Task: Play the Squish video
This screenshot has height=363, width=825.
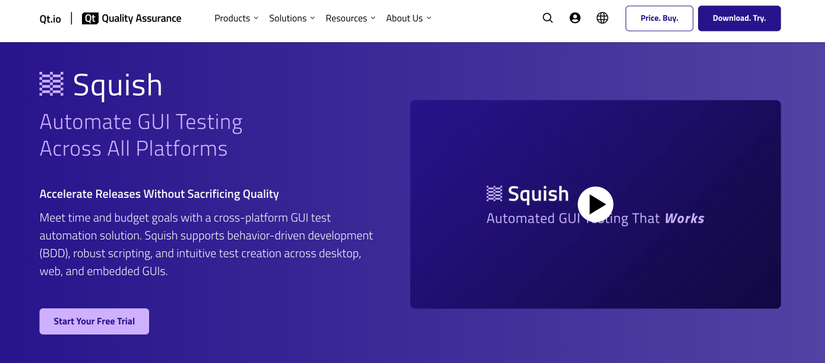Action: point(596,204)
